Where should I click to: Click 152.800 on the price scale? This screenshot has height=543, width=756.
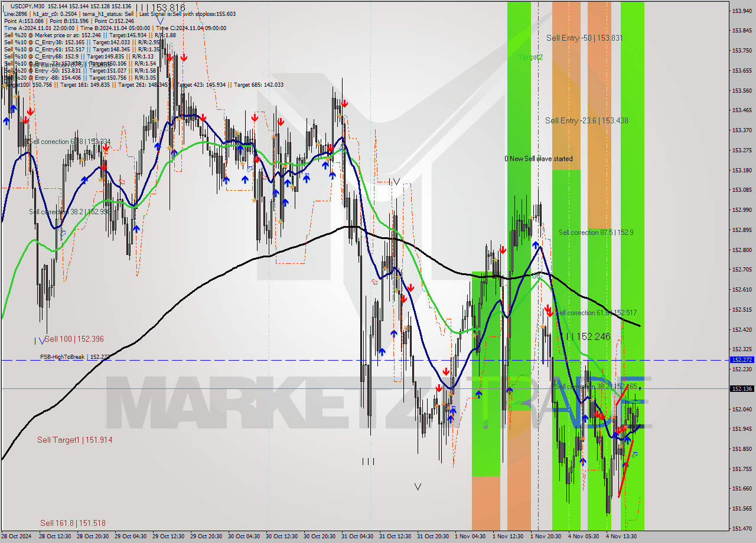coord(742,250)
